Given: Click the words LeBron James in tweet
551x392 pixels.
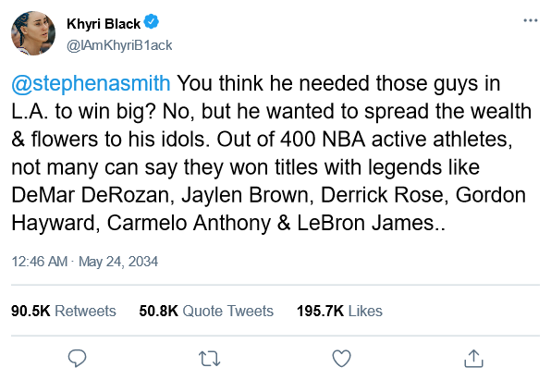Looking at the screenshot, I should pyautogui.click(x=366, y=223).
